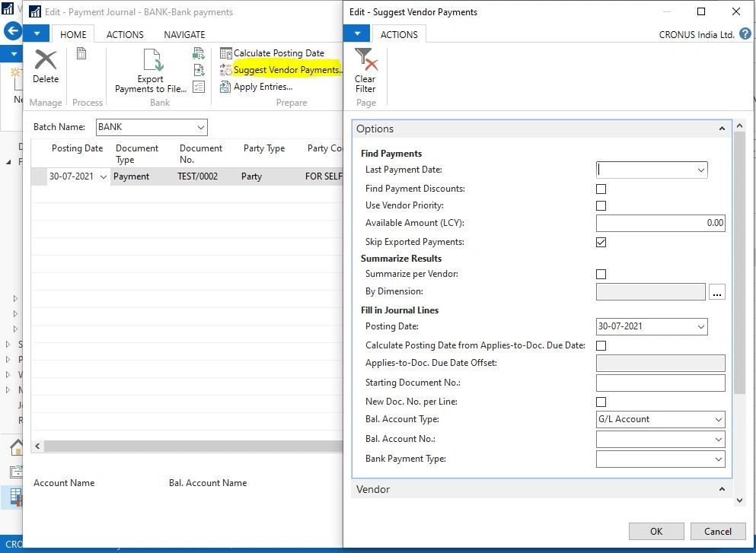Uncheck Skip Exported Payments checkbox
This screenshot has height=553, width=756.
point(601,242)
